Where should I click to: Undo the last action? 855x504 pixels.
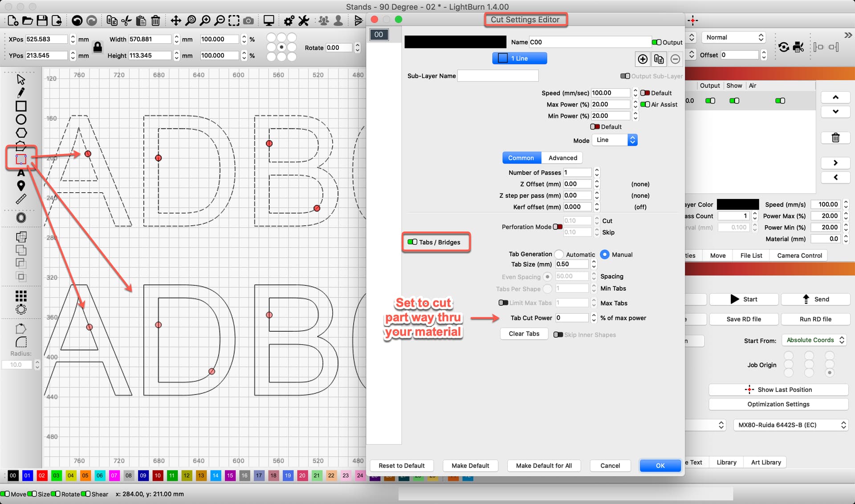coord(77,20)
